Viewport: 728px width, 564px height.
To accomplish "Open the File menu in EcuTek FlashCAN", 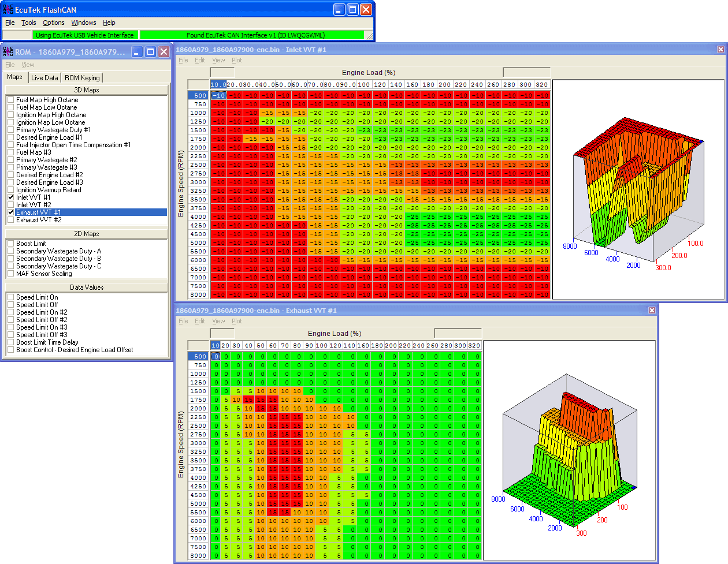I will coord(10,23).
